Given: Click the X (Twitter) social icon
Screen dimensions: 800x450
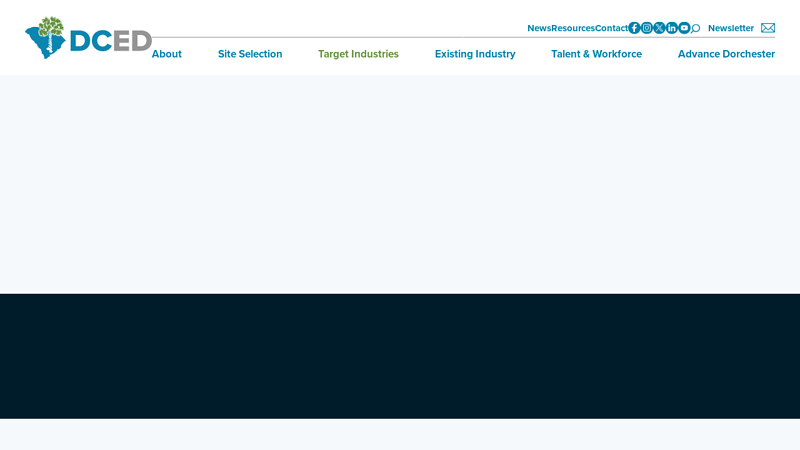Looking at the screenshot, I should pos(659,28).
